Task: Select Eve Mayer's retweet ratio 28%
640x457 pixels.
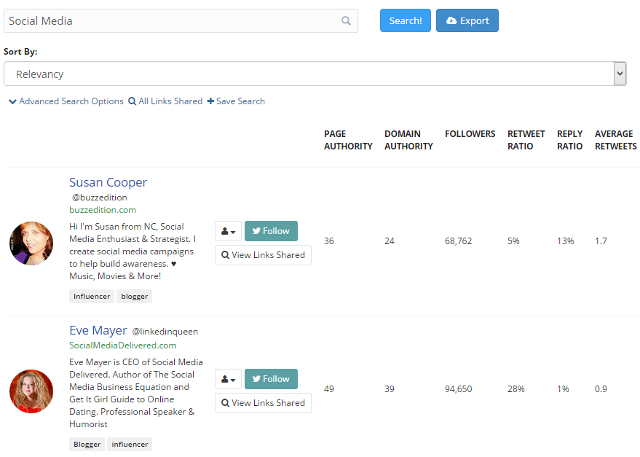Action: [516, 389]
